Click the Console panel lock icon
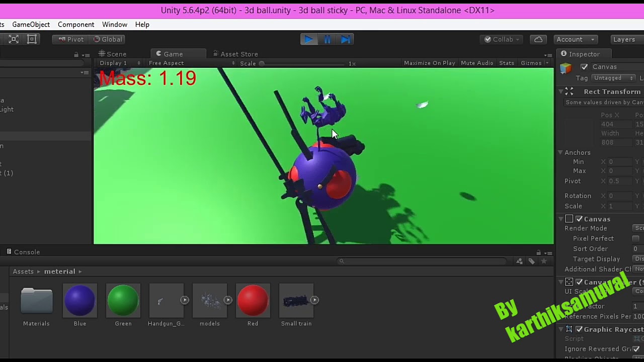Screen dimensions: 644x362 (538, 253)
